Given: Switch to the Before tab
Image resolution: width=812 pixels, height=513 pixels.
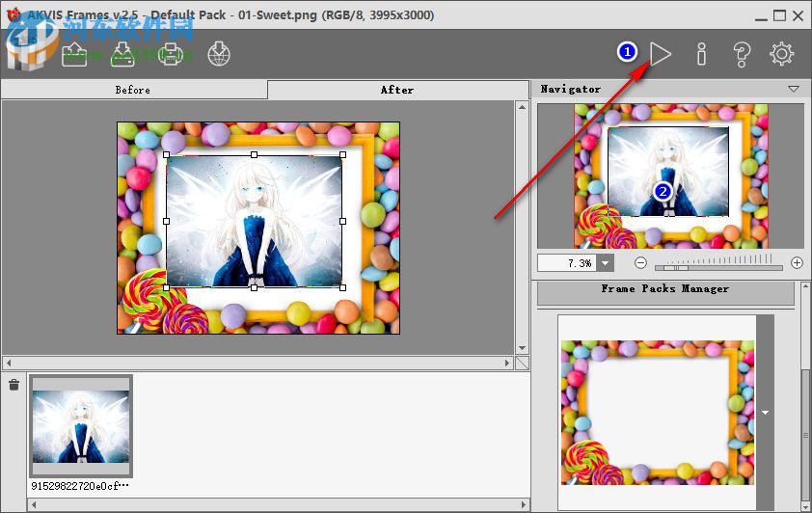Looking at the screenshot, I should point(134,90).
